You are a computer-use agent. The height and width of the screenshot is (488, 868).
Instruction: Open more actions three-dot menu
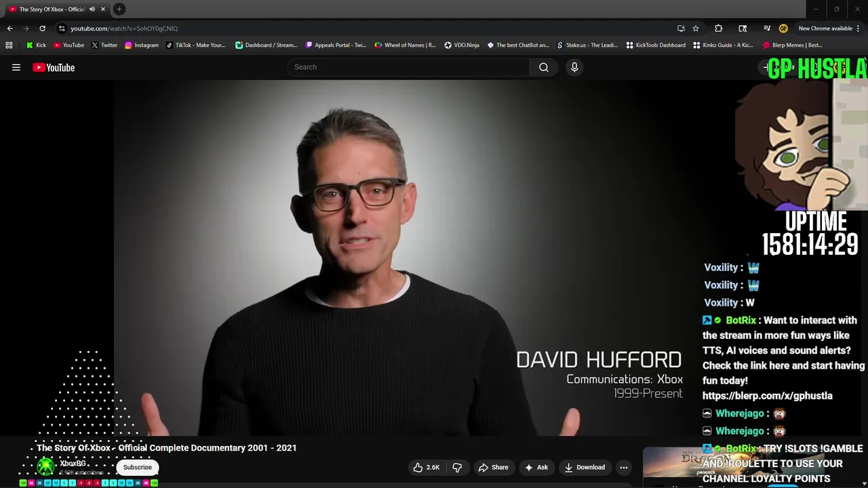624,467
